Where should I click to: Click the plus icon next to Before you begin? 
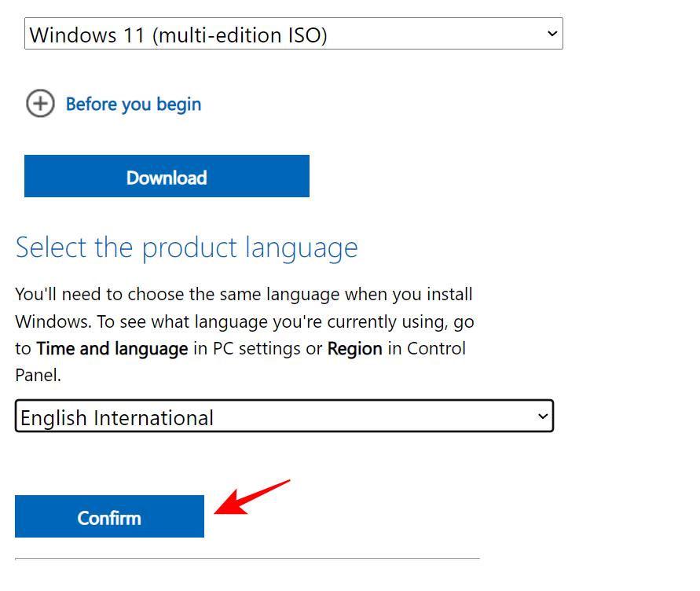[x=40, y=103]
